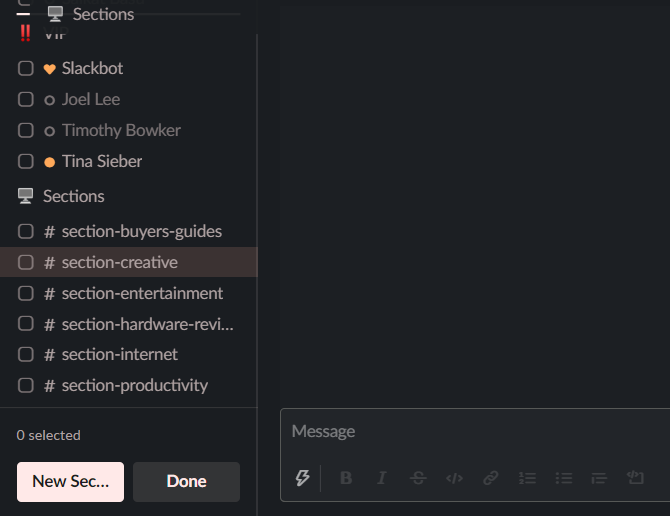Tick the section-creative channel checkbox
Screen dimensions: 670x516
pyautogui.click(x=26, y=263)
